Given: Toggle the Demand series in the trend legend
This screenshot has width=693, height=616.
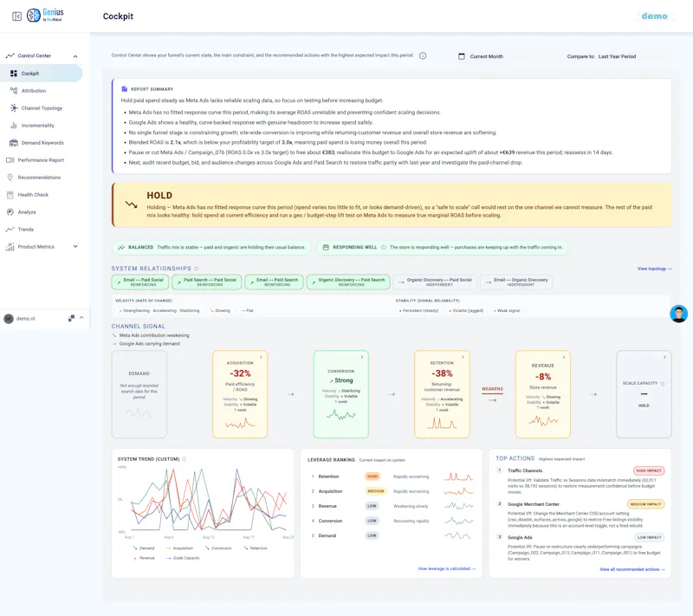Looking at the screenshot, I should pyautogui.click(x=144, y=548).
